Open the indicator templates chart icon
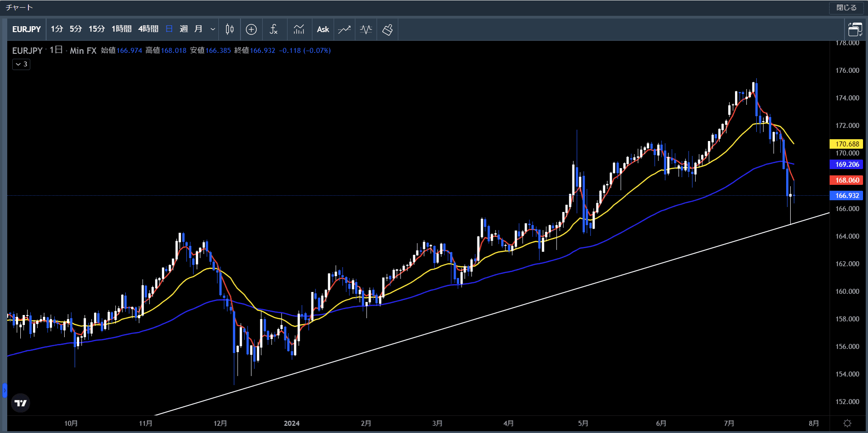868x433 pixels. (299, 29)
